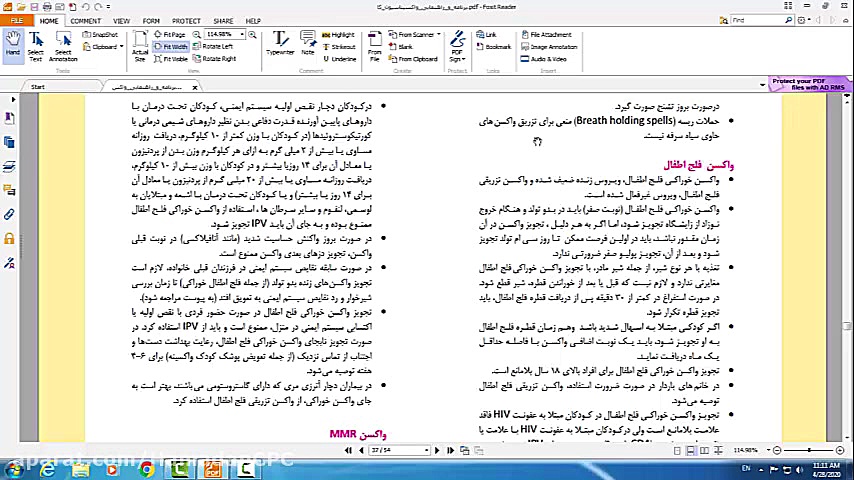854x480 pixels.
Task: Zoom in using ribbon magnifier plus
Action: [253, 35]
